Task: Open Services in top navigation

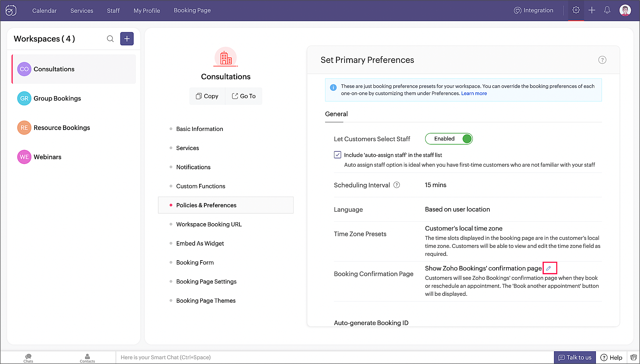Action: [x=82, y=11]
